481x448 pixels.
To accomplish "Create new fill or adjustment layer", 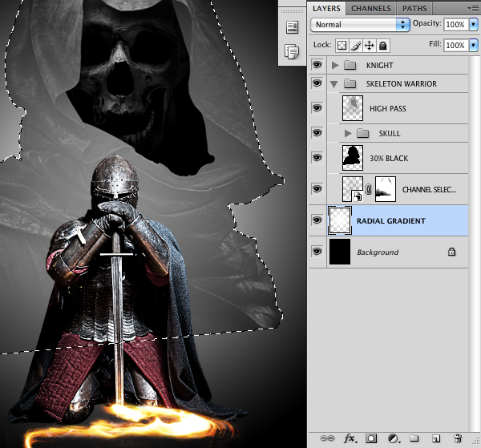I will coord(393,438).
